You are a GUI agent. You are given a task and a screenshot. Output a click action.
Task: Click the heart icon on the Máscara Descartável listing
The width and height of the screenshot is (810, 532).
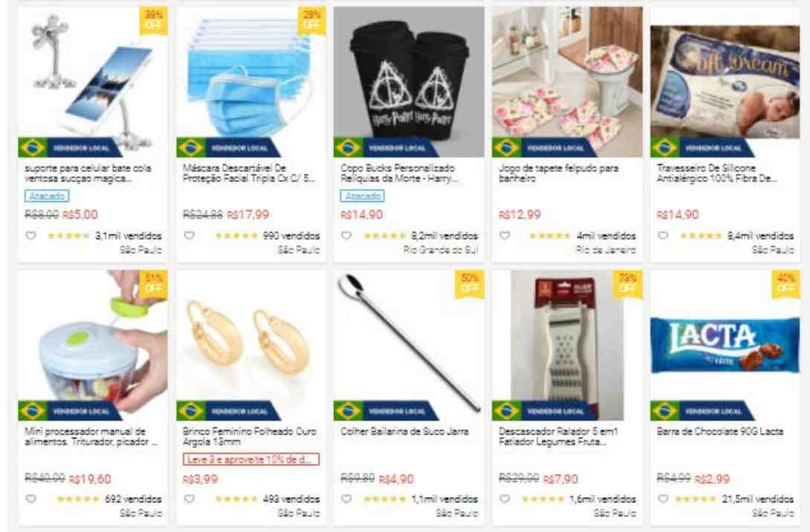point(189,236)
